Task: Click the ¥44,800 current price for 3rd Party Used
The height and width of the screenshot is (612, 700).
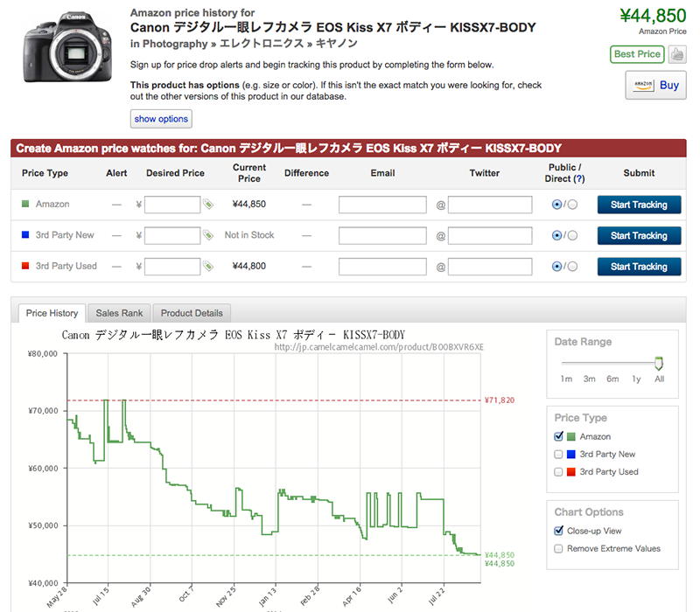Action: pyautogui.click(x=249, y=267)
